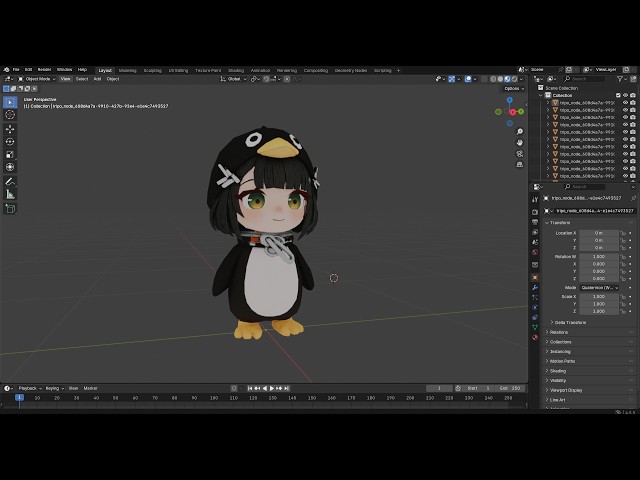640x480 pixels.
Task: Click the Scale X value field
Action: (599, 297)
